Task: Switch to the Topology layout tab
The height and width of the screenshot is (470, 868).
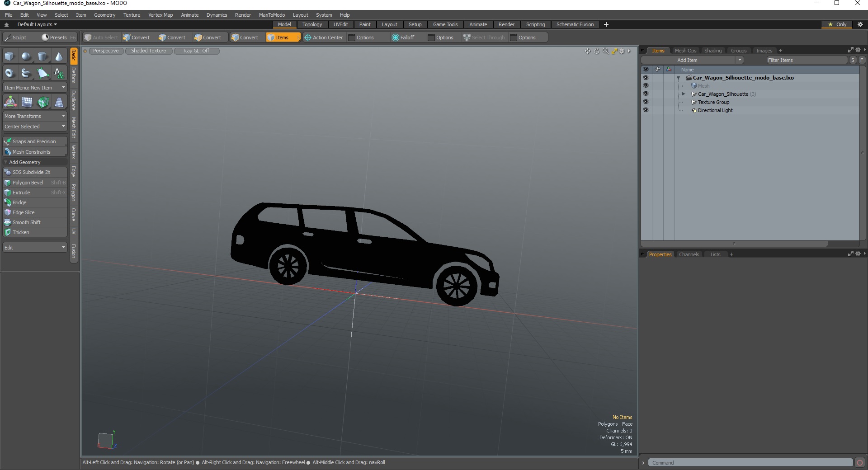Action: pyautogui.click(x=312, y=24)
